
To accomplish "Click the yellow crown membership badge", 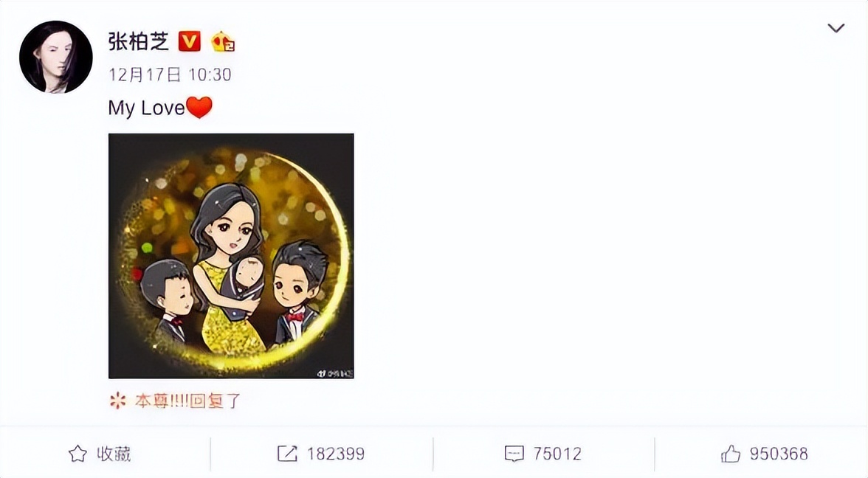I will coord(223,41).
